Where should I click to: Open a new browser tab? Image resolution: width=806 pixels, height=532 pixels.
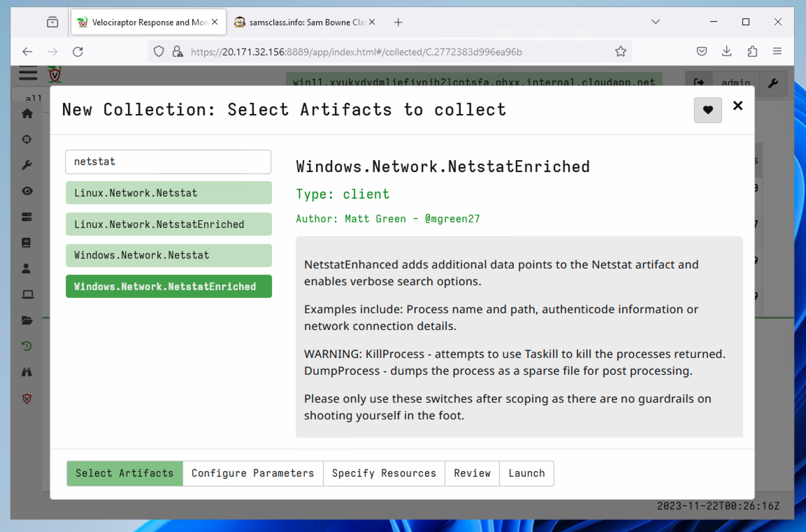(398, 22)
